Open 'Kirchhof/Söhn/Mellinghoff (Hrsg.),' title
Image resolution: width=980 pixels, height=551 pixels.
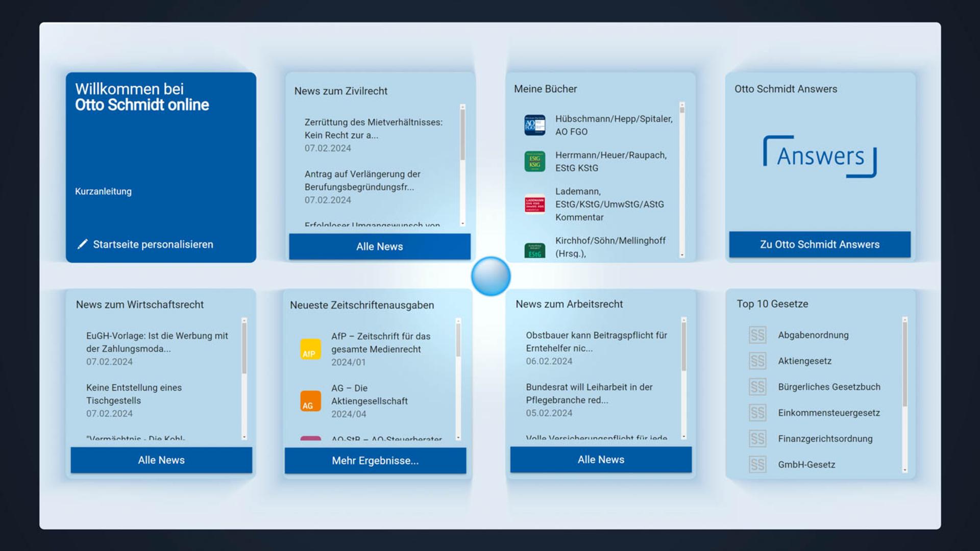pyautogui.click(x=610, y=247)
